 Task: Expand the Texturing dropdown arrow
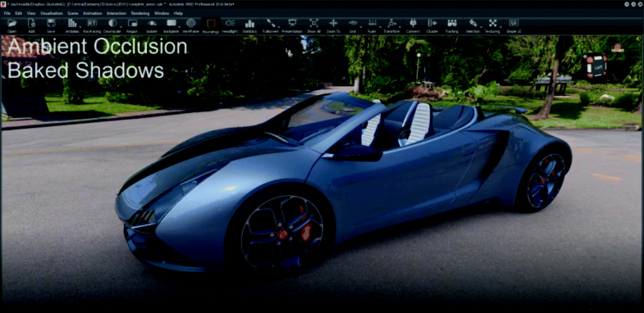click(x=500, y=27)
